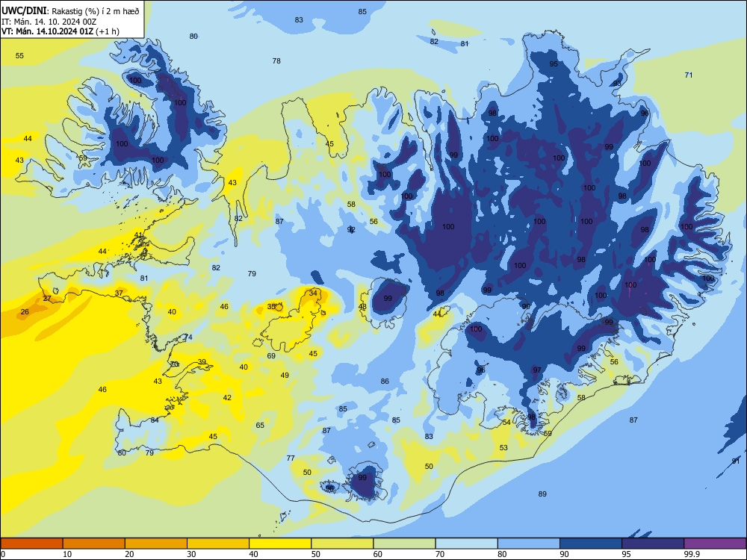Select the 90–95 medium blue legend swatch
This screenshot has height=560, width=747.
point(591,544)
